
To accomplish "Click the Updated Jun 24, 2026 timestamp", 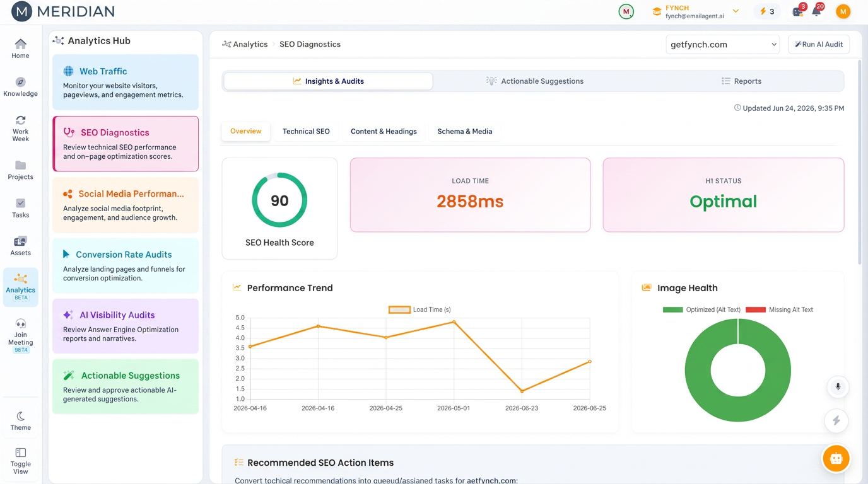I will (x=789, y=108).
